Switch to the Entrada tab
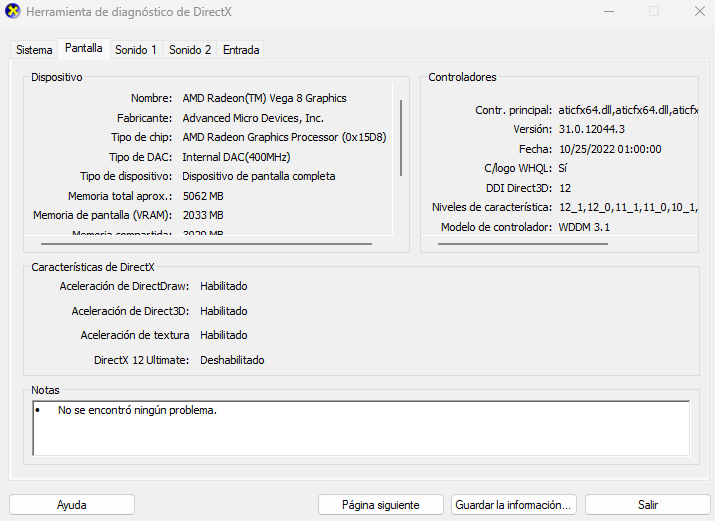 241,50
